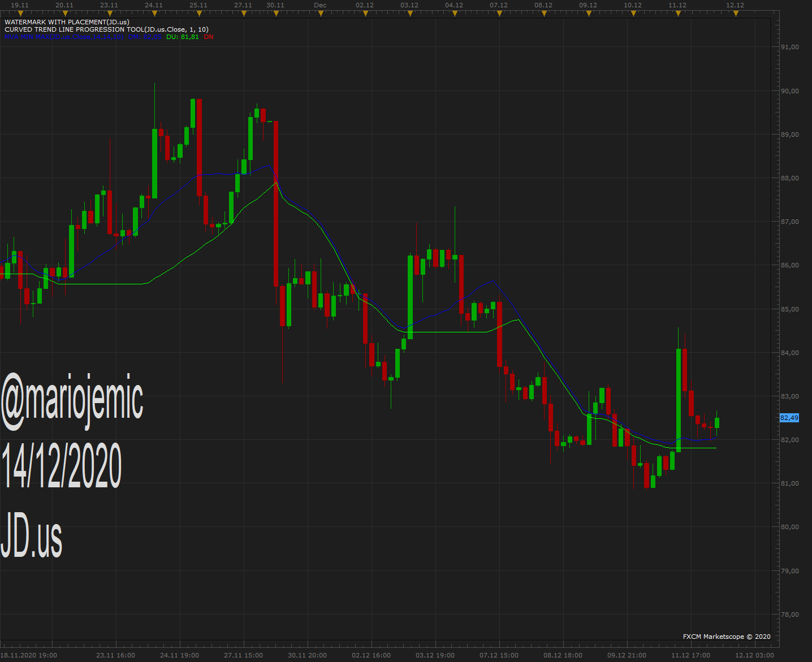Click the 11.12 17:00 time axis label

[691, 655]
